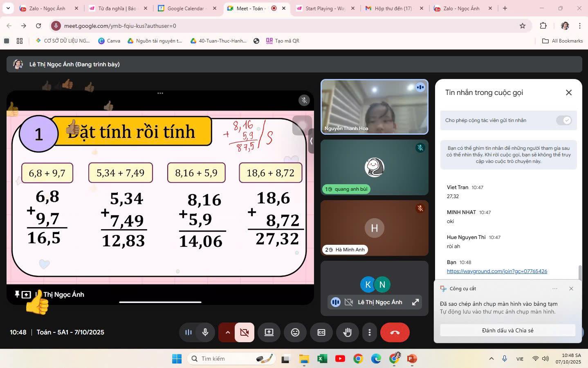Select Nguyễn Thanh Hoa video tile

[x=374, y=107]
